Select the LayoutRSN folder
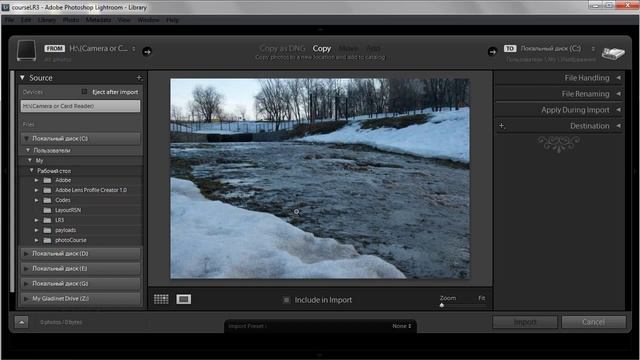 68,210
